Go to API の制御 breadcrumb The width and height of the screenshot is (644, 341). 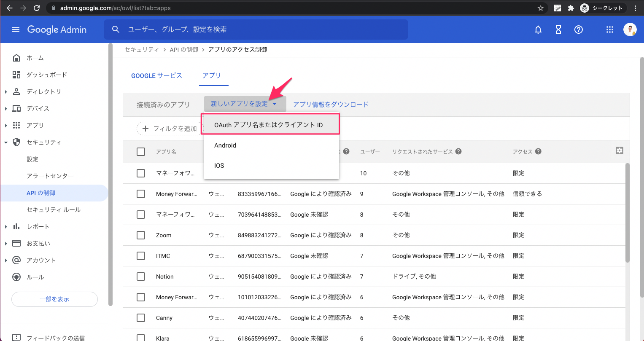[184, 49]
